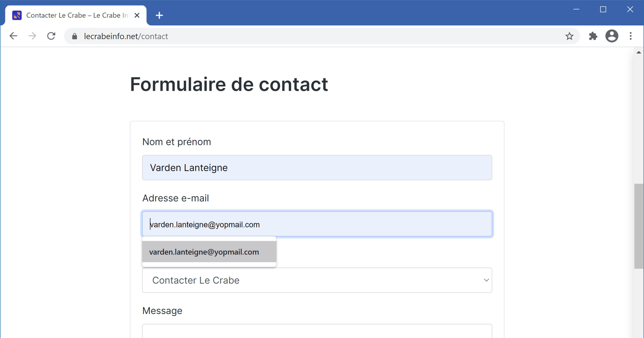View site security info via lock icon
644x338 pixels.
pyautogui.click(x=74, y=36)
